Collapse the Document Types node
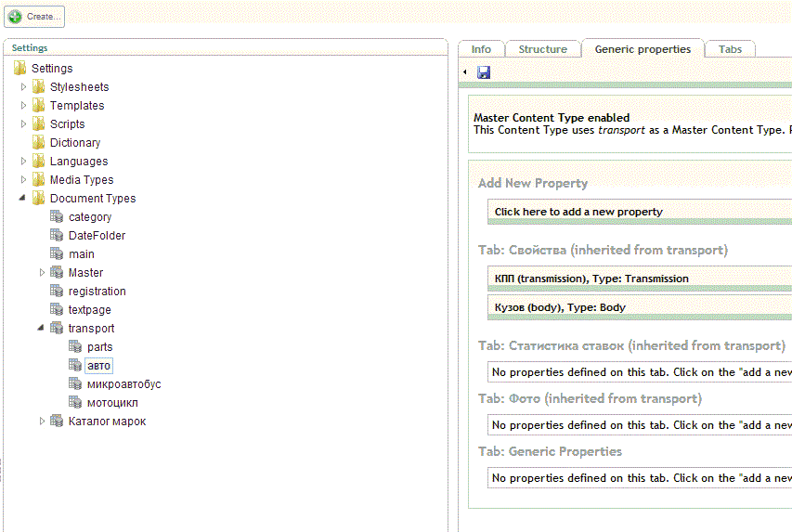 click(x=24, y=199)
